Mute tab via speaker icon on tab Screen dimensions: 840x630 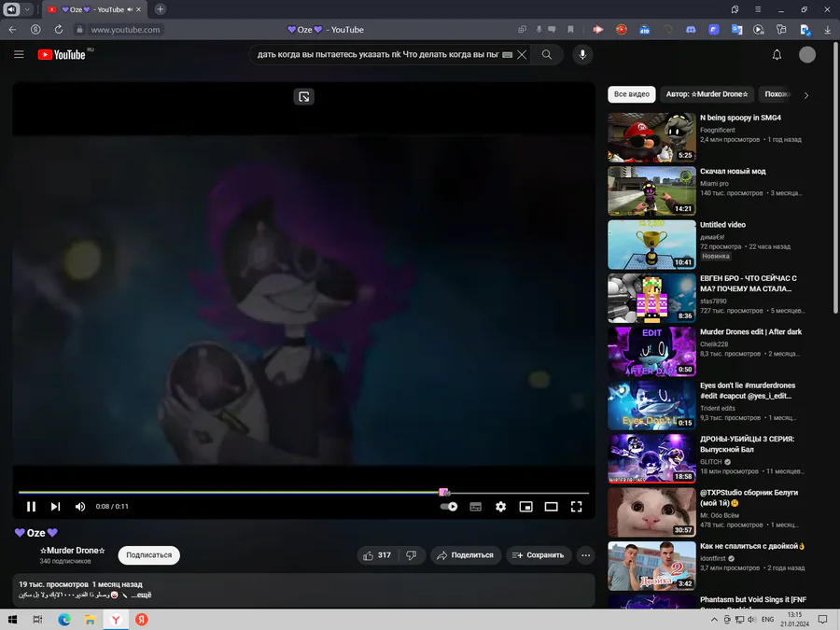tap(130, 9)
